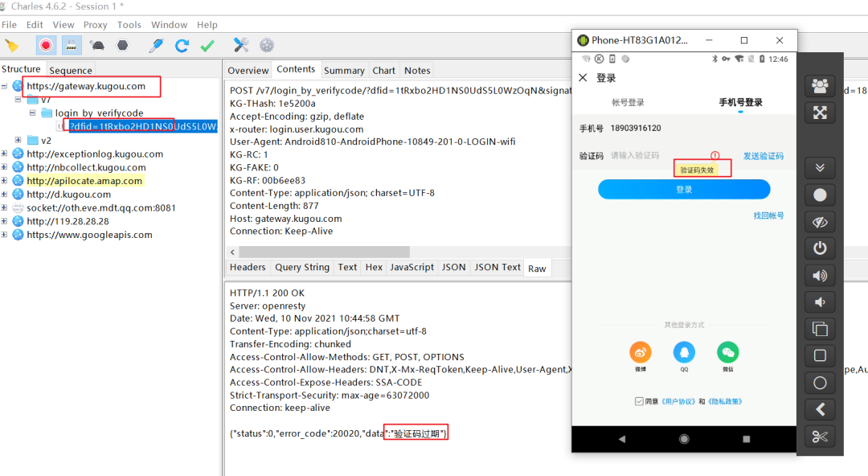Click the blue 登录 button on phone
Screen dimensions: 868x476
[x=684, y=190]
